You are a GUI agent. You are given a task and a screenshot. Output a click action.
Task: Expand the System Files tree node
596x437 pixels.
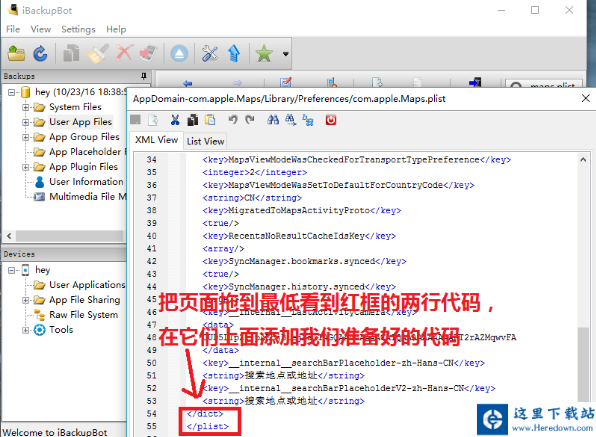point(25,107)
